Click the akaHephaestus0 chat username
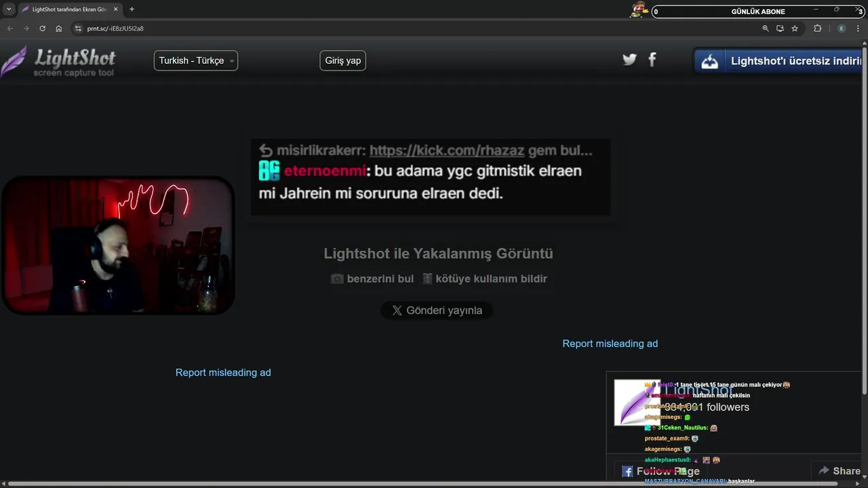The width and height of the screenshot is (868, 488). click(667, 460)
